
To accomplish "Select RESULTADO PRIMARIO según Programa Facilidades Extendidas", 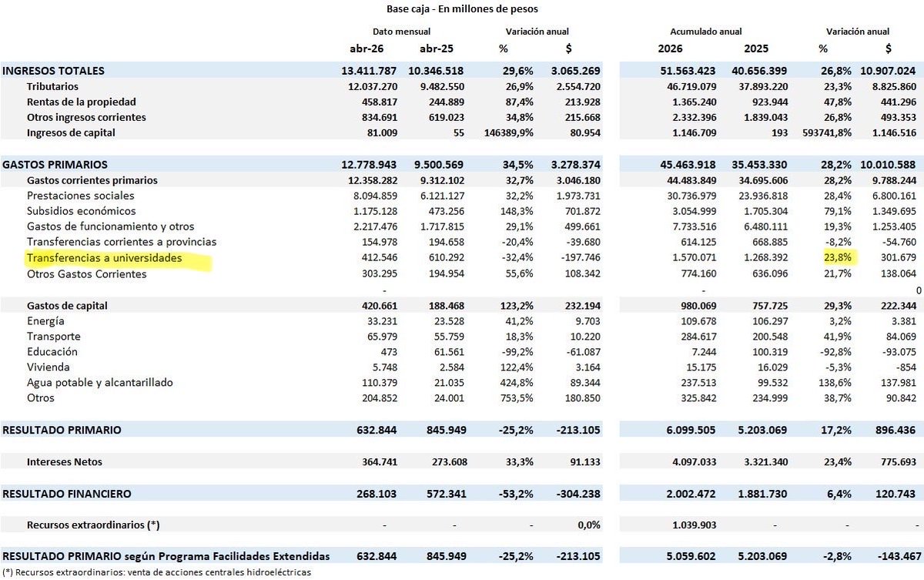I will coord(166,556).
